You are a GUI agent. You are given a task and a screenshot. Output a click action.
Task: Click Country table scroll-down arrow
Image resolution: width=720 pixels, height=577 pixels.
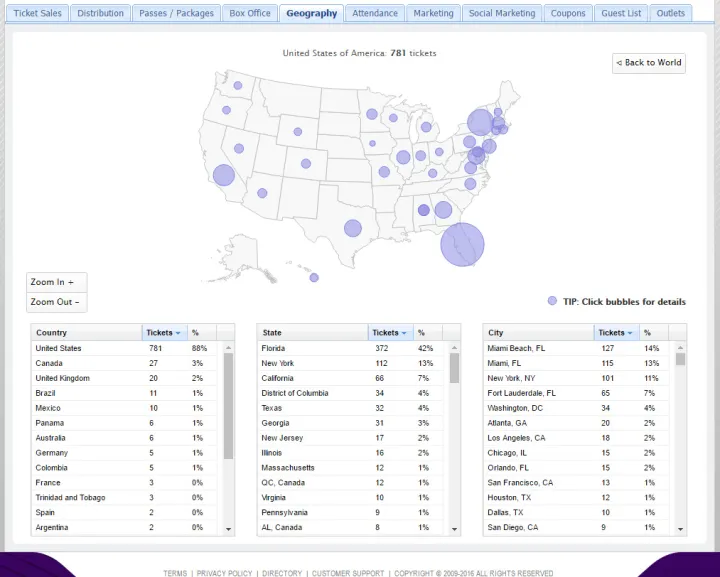pos(229,529)
